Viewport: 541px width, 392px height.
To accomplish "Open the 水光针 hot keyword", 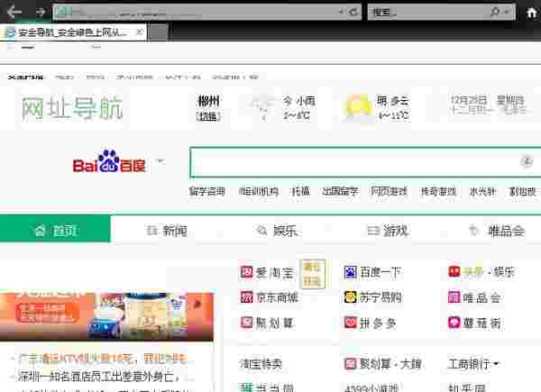I will pyautogui.click(x=482, y=191).
